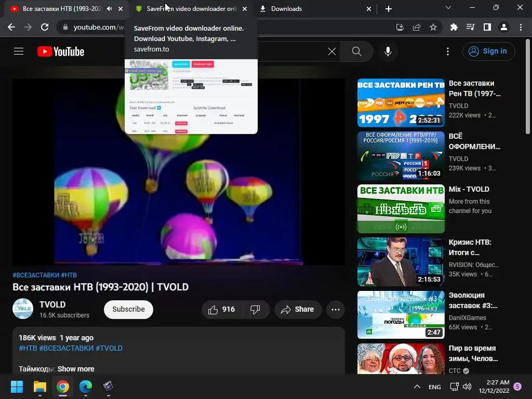Open Microsoft Edge from the taskbar
This screenshot has width=532, height=399.
(86, 387)
